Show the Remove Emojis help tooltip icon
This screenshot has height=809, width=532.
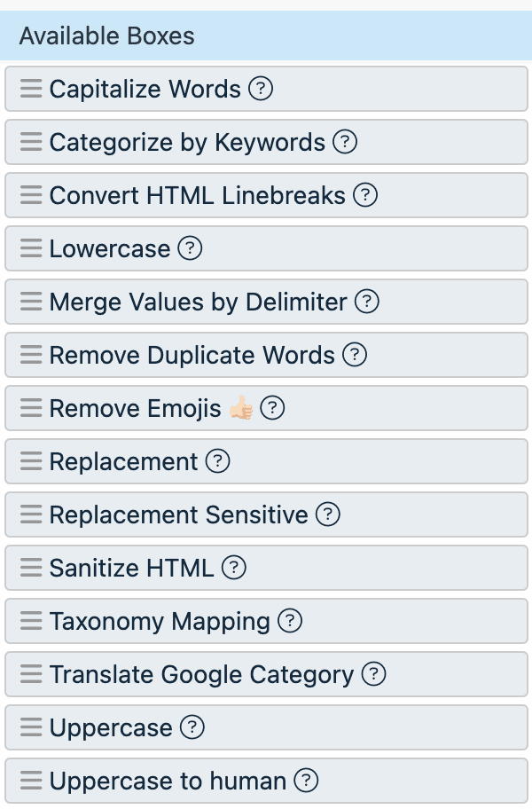(273, 408)
